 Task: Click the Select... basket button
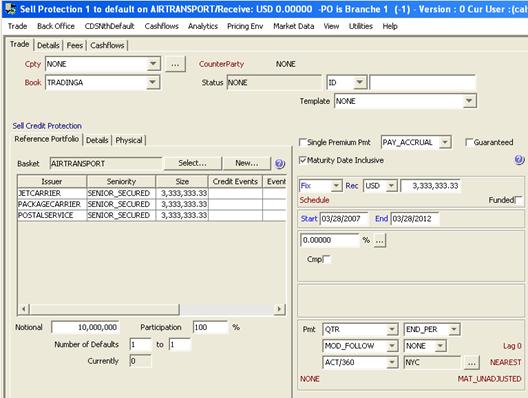click(x=192, y=163)
